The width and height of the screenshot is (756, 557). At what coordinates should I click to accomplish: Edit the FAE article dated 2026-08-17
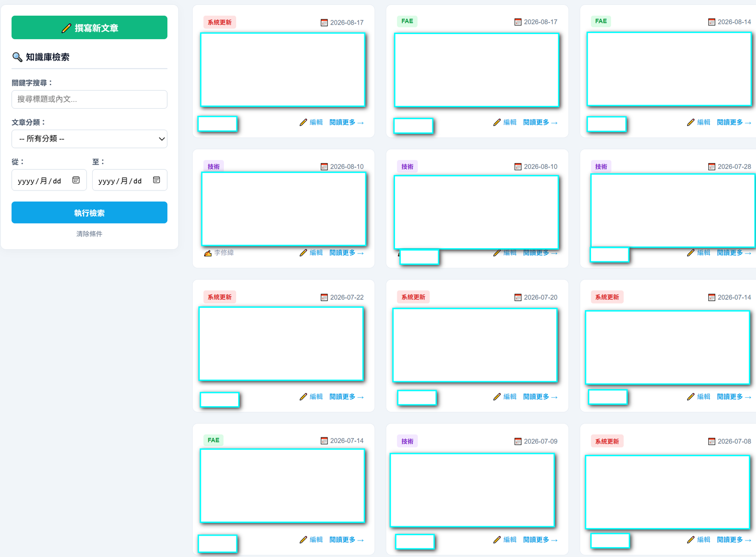click(x=505, y=122)
